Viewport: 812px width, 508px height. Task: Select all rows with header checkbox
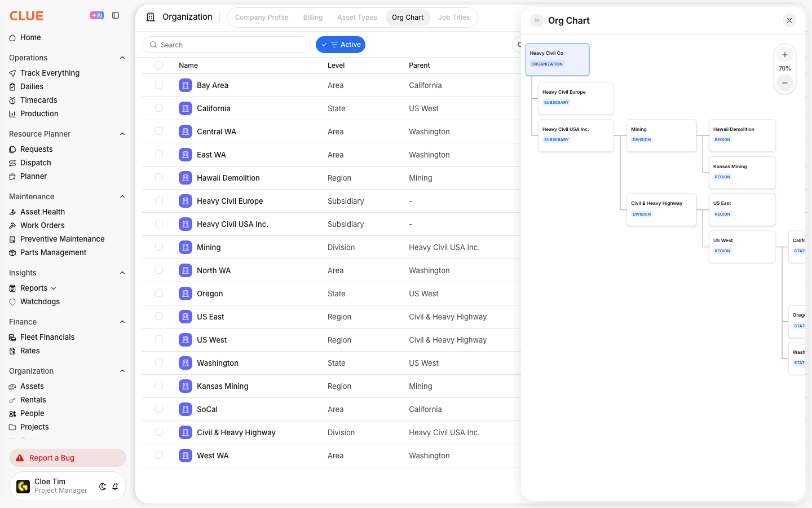click(x=159, y=65)
